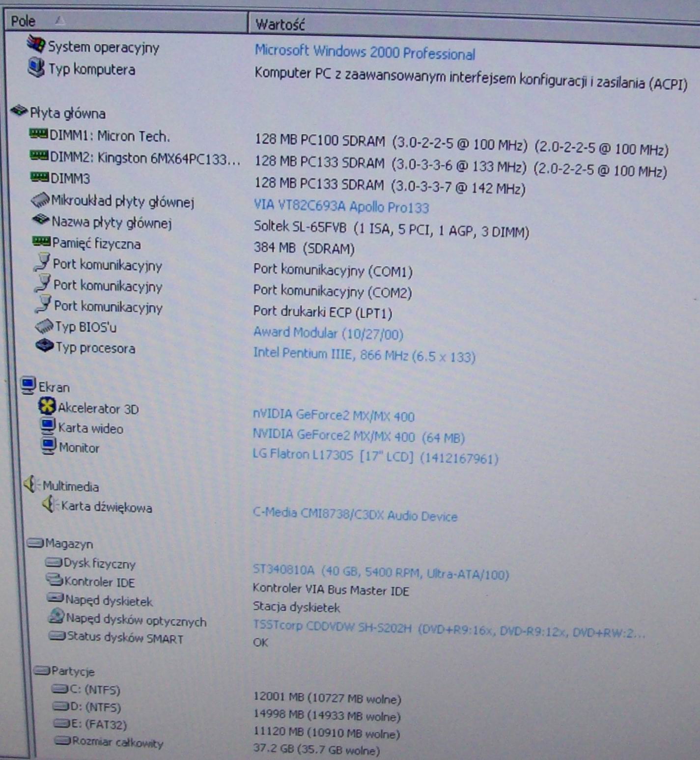The image size is (700, 760).
Task: Select the Typ komputera label
Action: pyautogui.click(x=92, y=69)
